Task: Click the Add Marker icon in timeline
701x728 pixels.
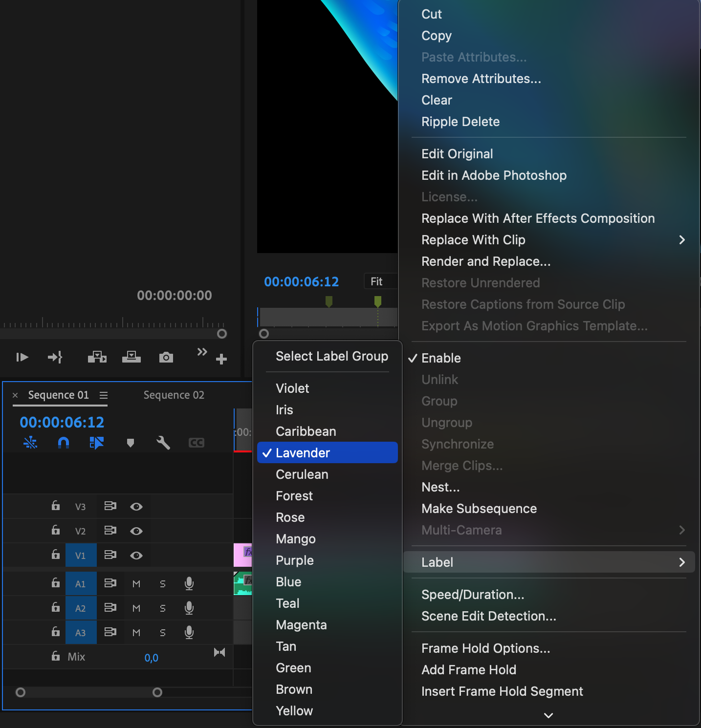Action: pos(130,443)
